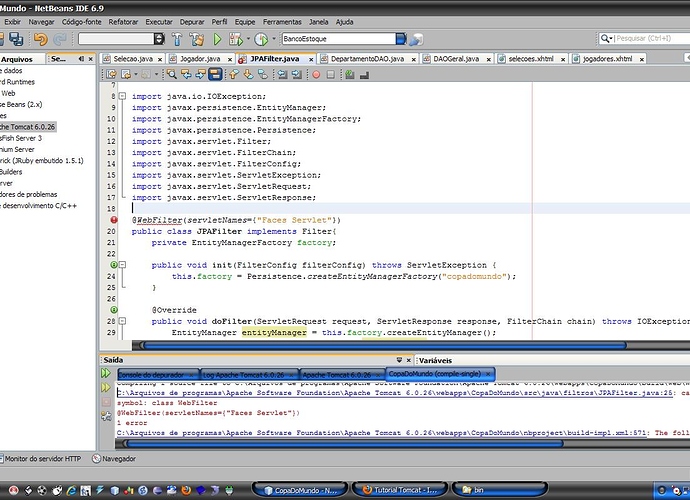Click the Monitor do servidor HTTP button
The height and width of the screenshot is (500, 690).
coord(42,458)
